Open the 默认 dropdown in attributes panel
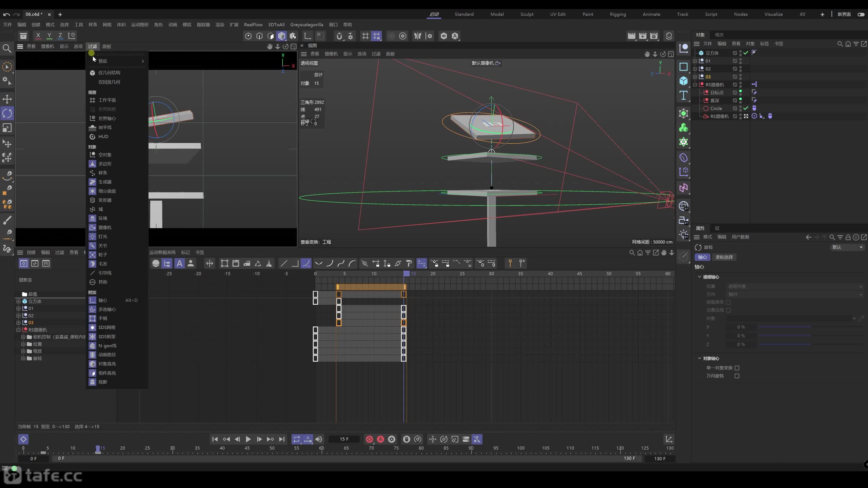The height and width of the screenshot is (488, 868). (x=847, y=247)
